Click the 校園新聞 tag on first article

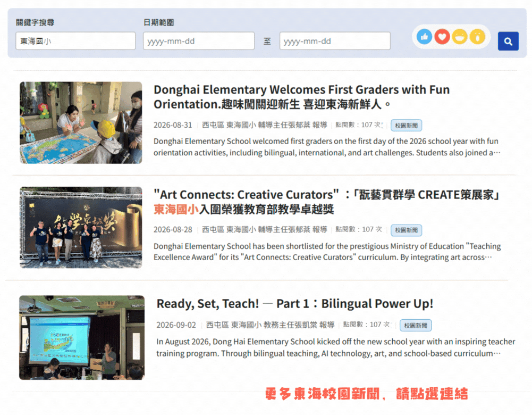click(406, 126)
